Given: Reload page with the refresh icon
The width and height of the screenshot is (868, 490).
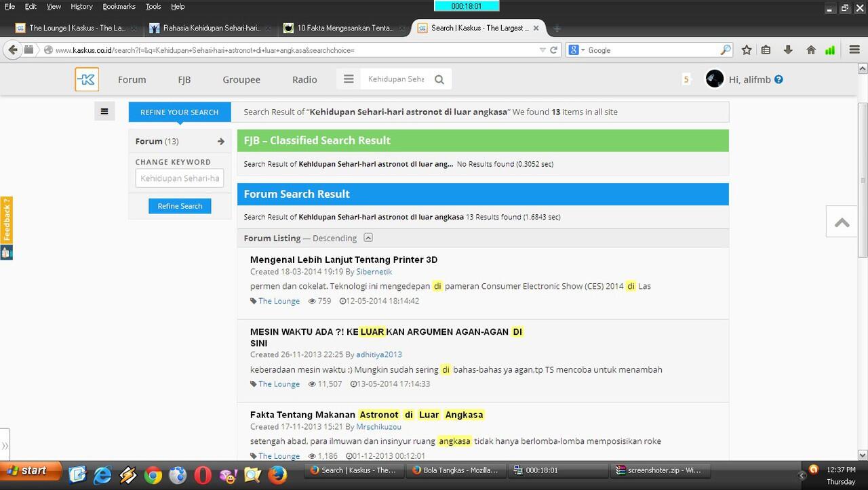Looking at the screenshot, I should 554,49.
